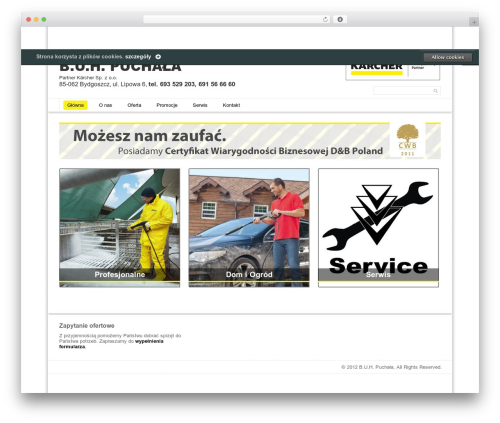The width and height of the screenshot is (500, 423).
Task: Open the Service wrench Serwis image
Action: (378, 228)
